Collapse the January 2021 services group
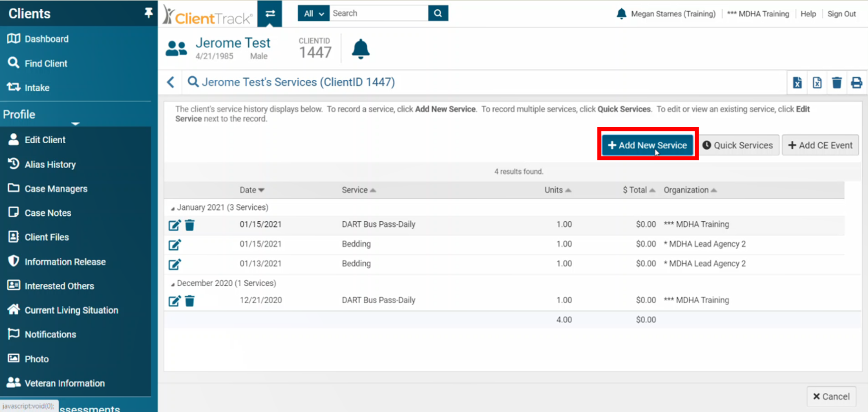Viewport: 868px width, 412px height. point(173,208)
